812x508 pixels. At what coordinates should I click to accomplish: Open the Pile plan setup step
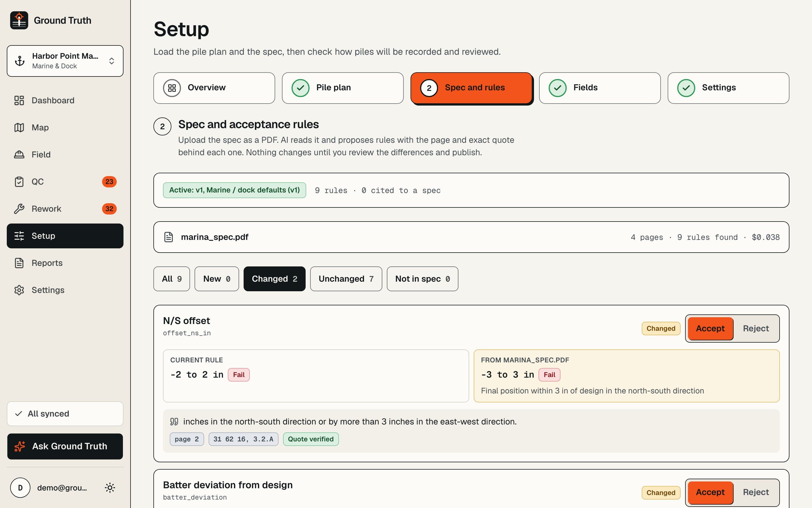pyautogui.click(x=343, y=88)
